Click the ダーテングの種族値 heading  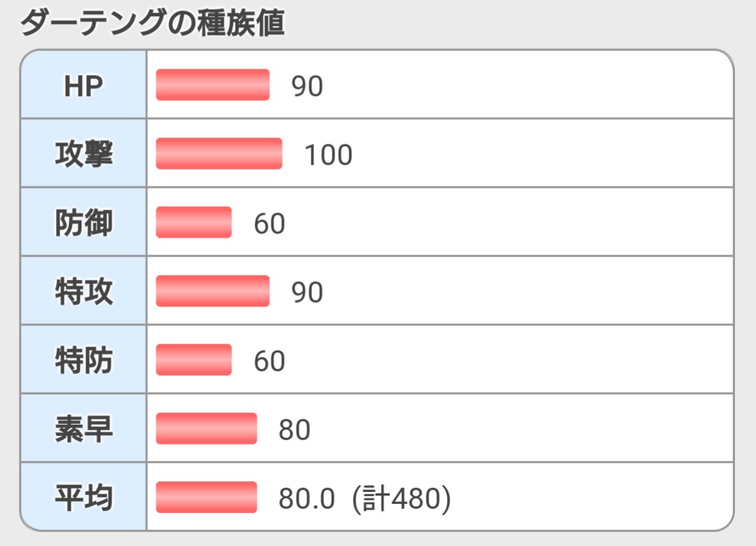click(151, 23)
